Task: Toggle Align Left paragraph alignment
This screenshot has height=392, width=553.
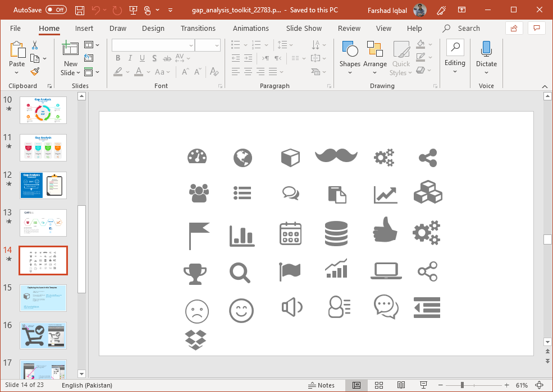Action: [x=236, y=72]
